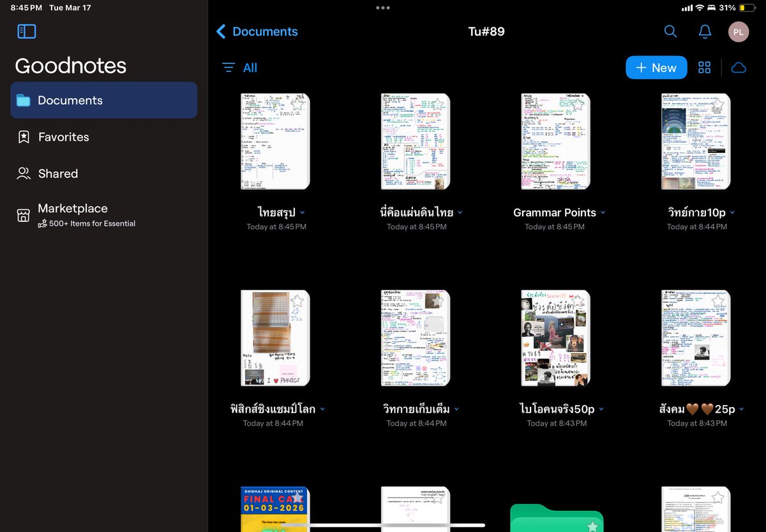This screenshot has width=766, height=532.
Task: Open cloud sync status icon
Action: 739,68
